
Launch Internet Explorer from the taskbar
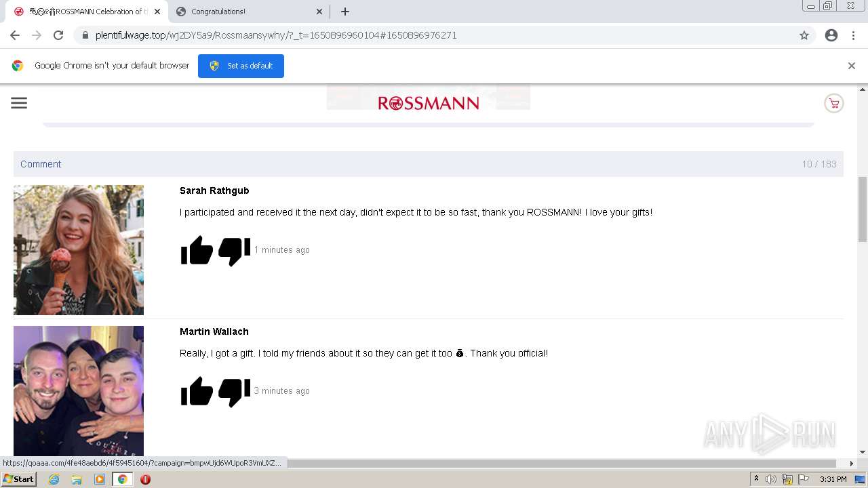click(x=54, y=479)
